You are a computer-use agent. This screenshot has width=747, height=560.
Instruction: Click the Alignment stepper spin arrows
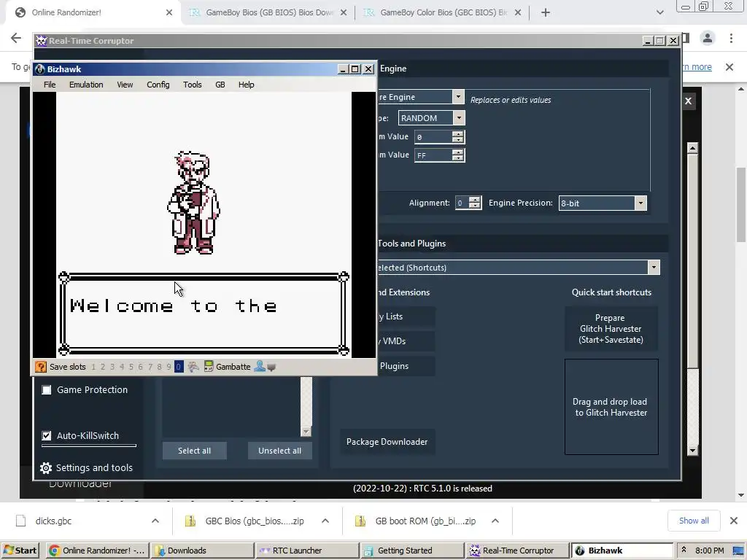[x=474, y=203]
